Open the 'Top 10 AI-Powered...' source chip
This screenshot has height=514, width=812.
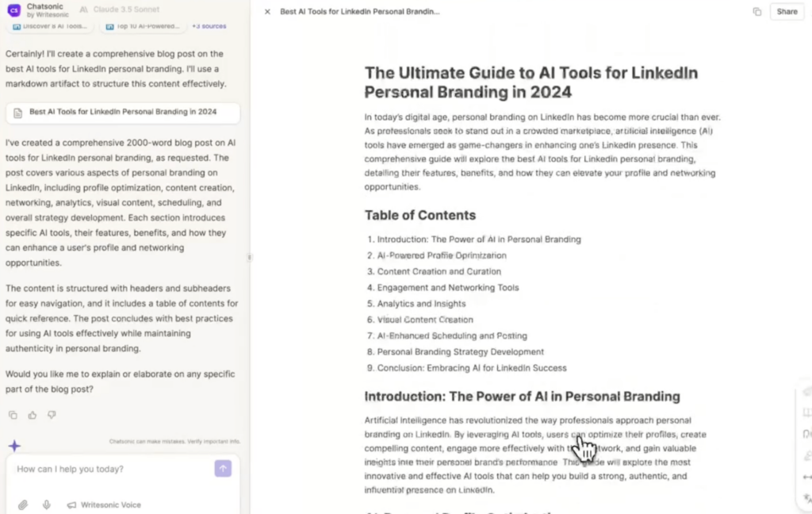[143, 26]
